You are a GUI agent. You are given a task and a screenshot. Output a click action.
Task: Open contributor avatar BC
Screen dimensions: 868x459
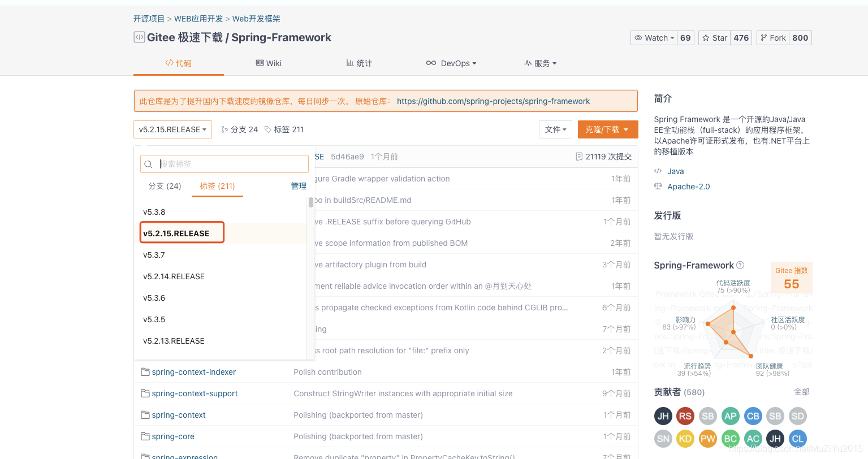click(731, 439)
